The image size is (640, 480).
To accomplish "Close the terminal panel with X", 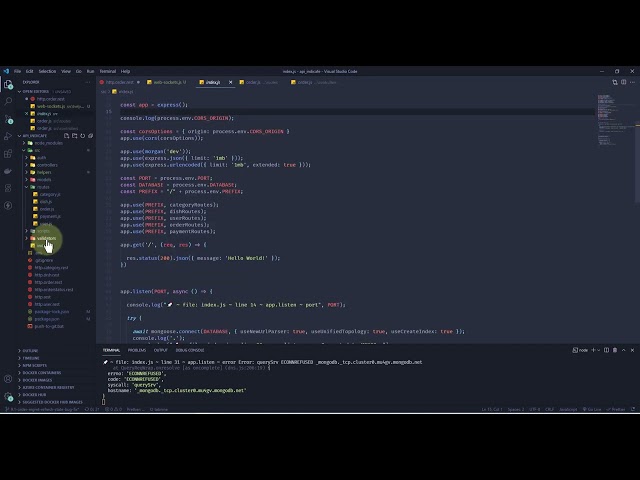I will pos(632,350).
